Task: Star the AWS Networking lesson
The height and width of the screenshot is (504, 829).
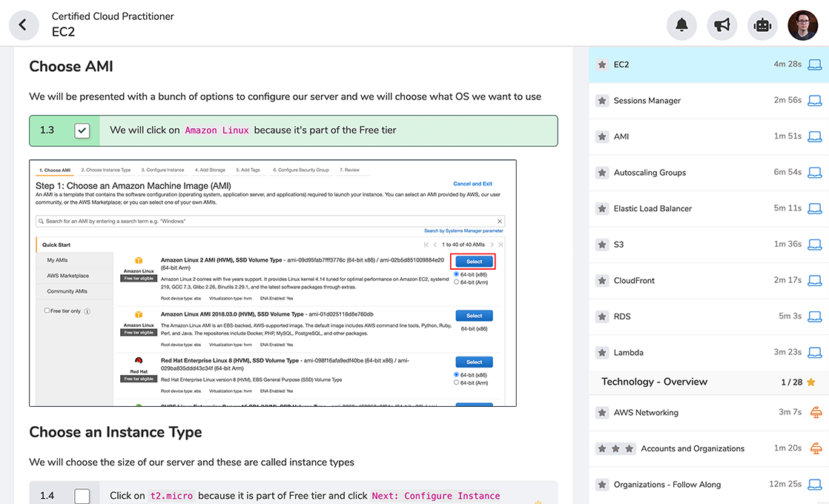Action: pyautogui.click(x=601, y=413)
